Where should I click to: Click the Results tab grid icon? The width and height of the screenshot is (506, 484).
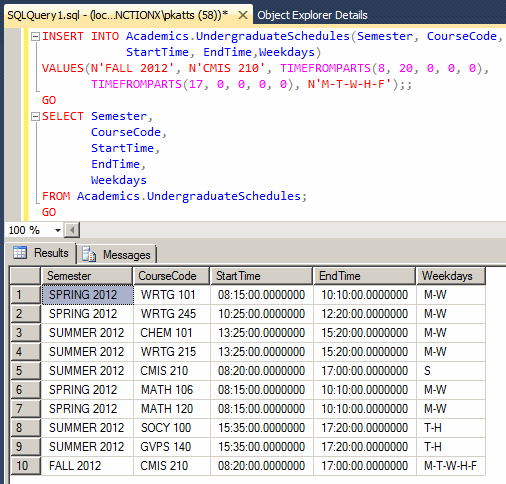[20, 252]
